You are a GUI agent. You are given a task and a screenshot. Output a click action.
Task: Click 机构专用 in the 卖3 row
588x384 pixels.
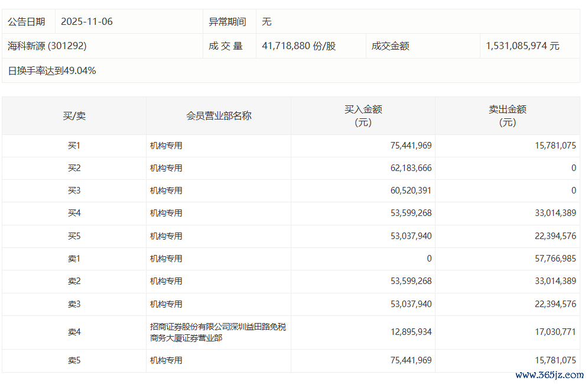pyautogui.click(x=166, y=304)
